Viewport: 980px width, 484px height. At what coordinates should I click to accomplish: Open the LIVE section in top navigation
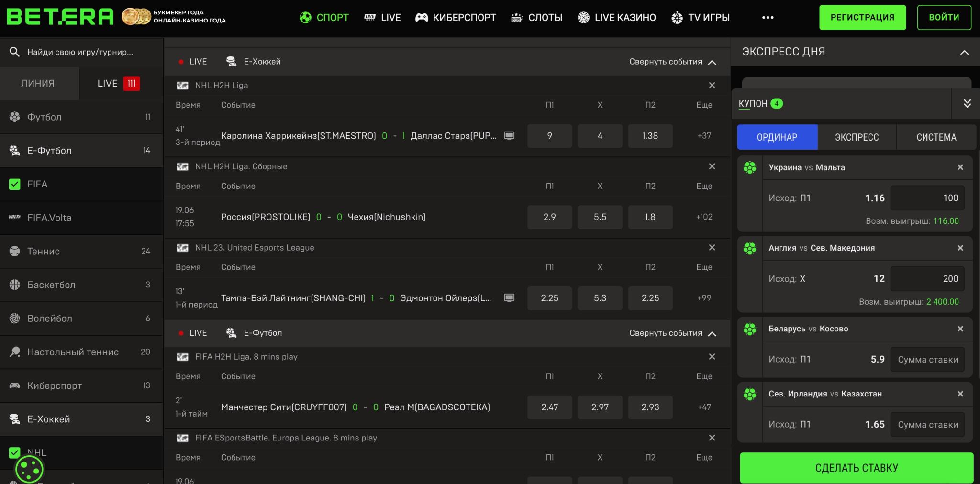click(382, 18)
